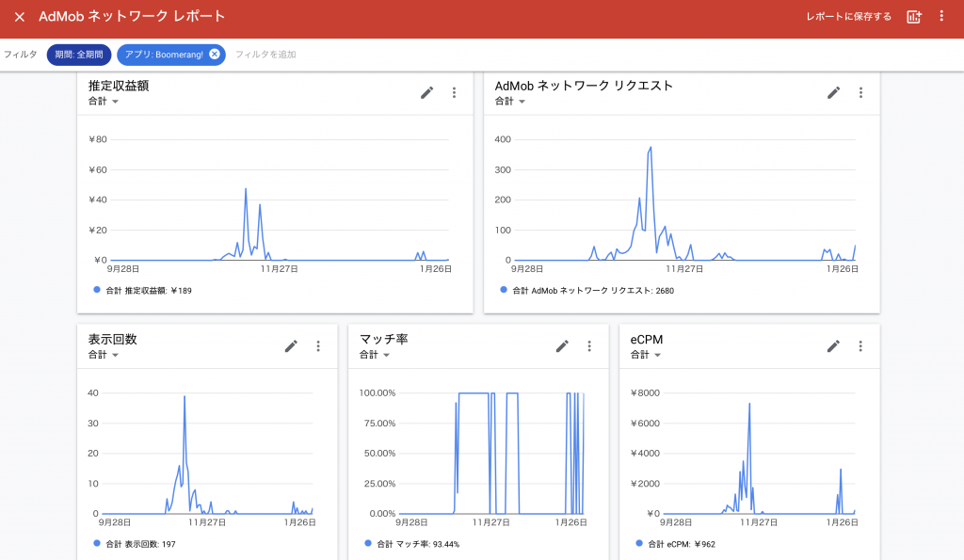Viewport: 964px width, 560px height.
Task: Click the マッチ率 card title
Action: coord(384,340)
